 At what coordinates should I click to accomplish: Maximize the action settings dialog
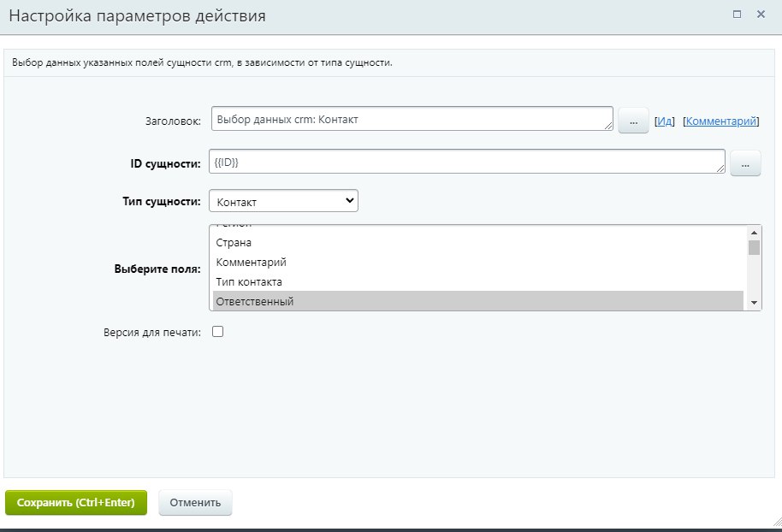pos(738,15)
